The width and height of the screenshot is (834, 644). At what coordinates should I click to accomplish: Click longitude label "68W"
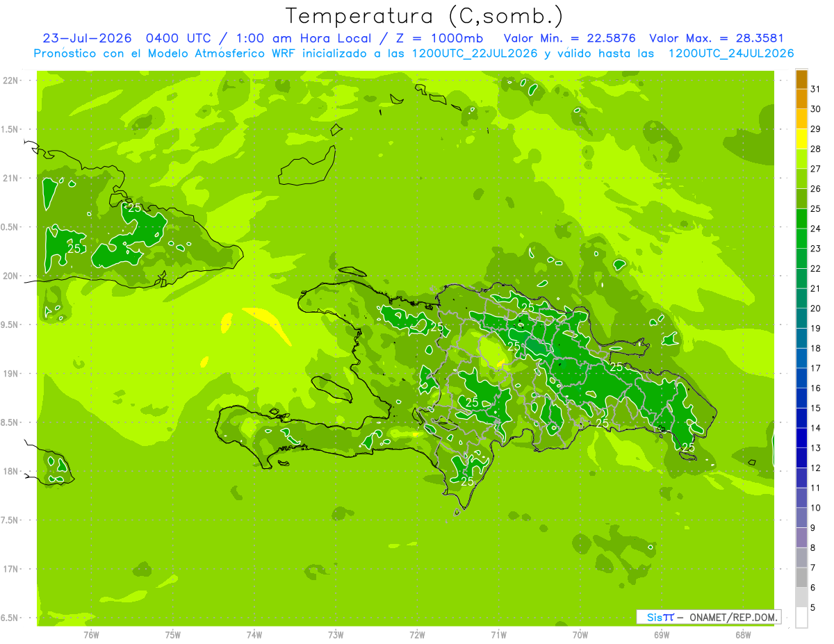point(743,634)
